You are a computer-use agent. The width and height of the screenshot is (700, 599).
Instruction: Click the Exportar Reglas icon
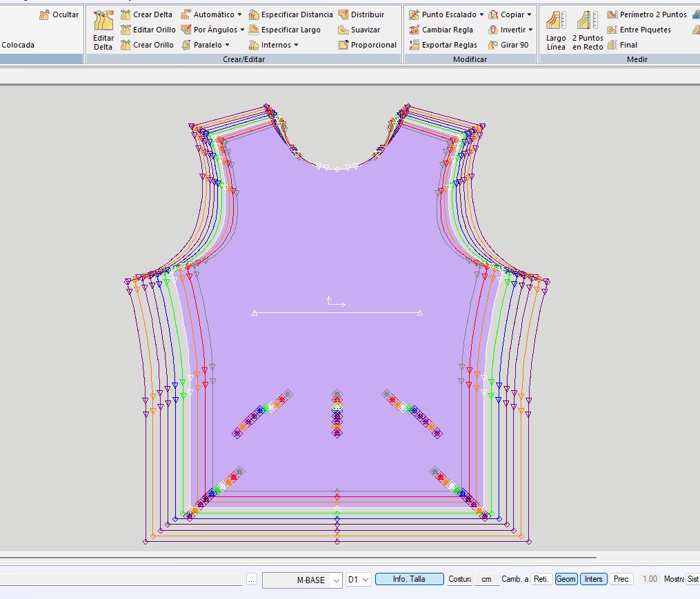tap(414, 45)
